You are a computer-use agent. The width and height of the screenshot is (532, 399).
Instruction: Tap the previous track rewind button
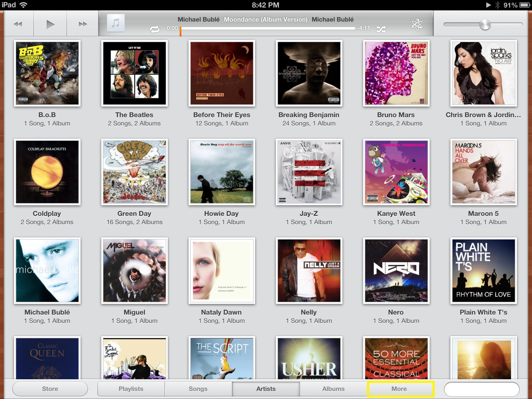[18, 24]
